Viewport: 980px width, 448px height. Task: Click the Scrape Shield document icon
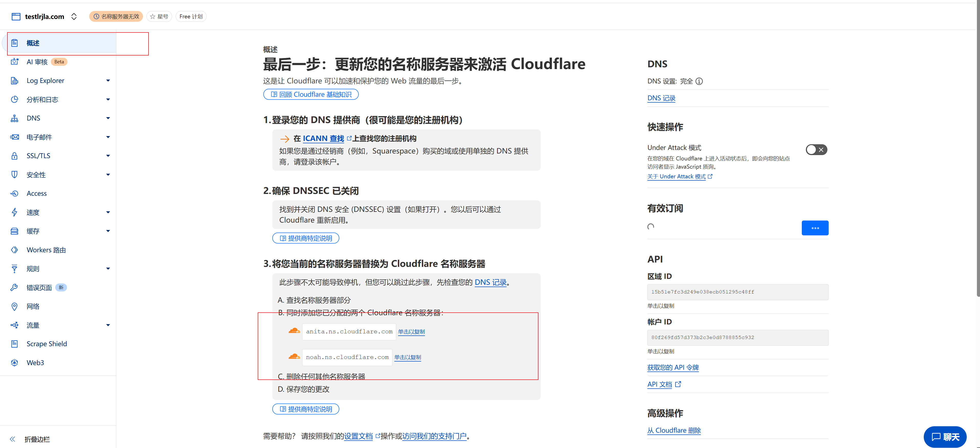15,344
